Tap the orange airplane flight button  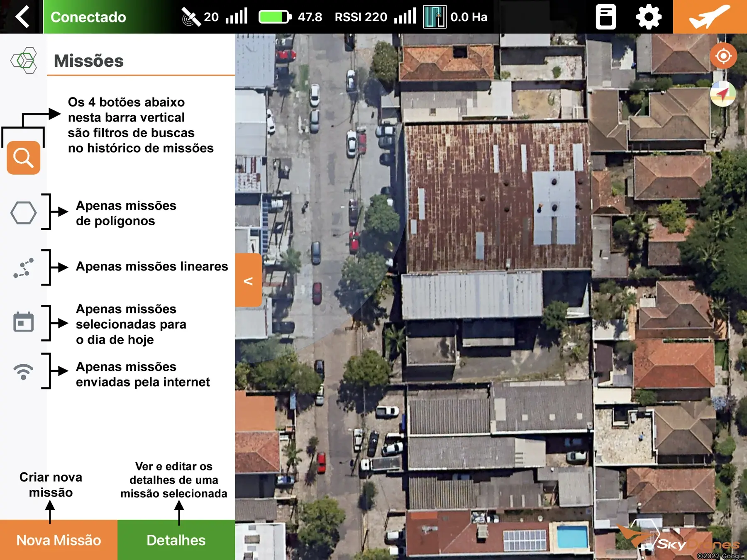[x=710, y=17]
